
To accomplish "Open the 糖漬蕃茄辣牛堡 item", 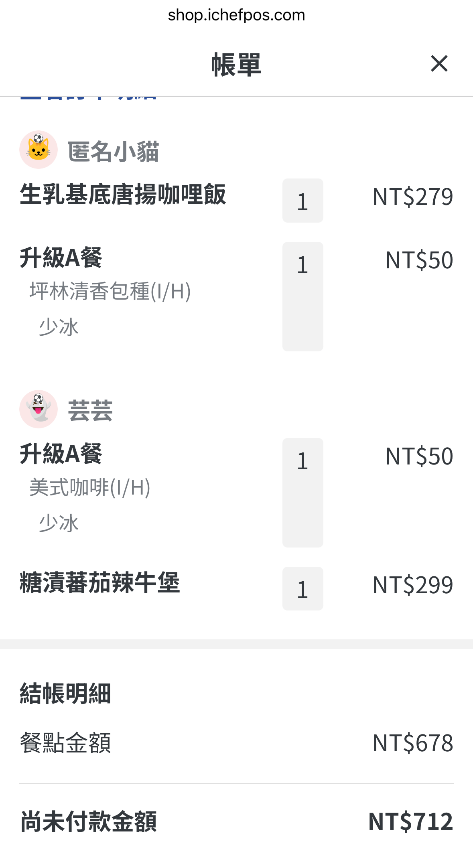I will click(x=100, y=582).
